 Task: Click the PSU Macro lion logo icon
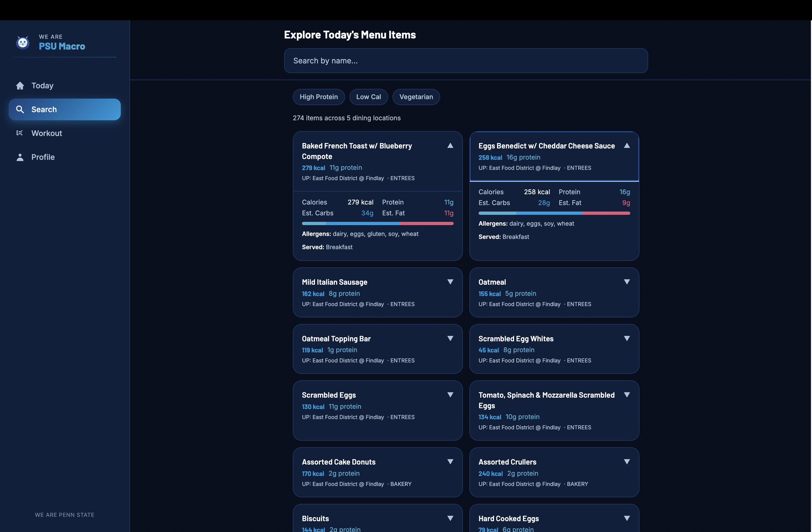tap(23, 43)
